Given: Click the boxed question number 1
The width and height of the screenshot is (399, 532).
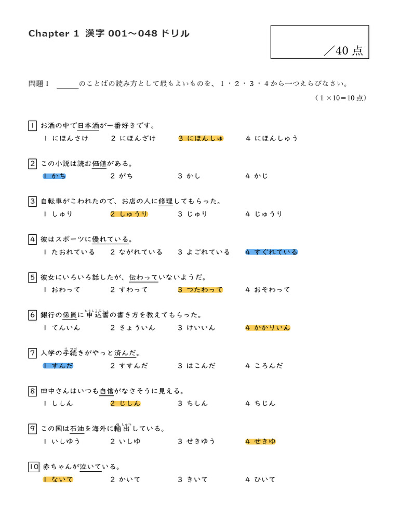Looking at the screenshot, I should point(32,126).
